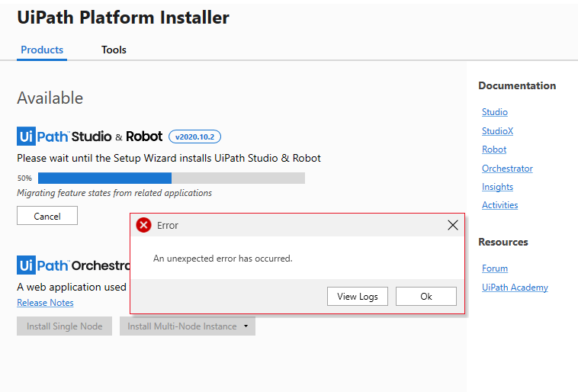Click the 50% progress label
Image resolution: width=578 pixels, height=392 pixels.
[24, 178]
